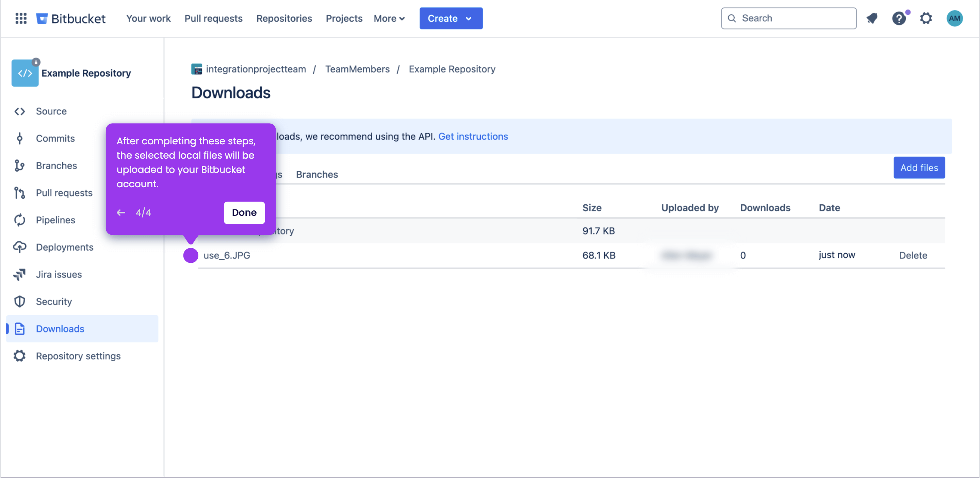This screenshot has height=478, width=980.
Task: Click the Pull requests sidebar icon
Action: click(x=19, y=193)
